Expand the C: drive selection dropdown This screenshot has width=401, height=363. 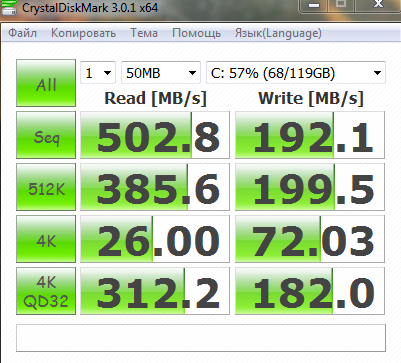(x=296, y=73)
